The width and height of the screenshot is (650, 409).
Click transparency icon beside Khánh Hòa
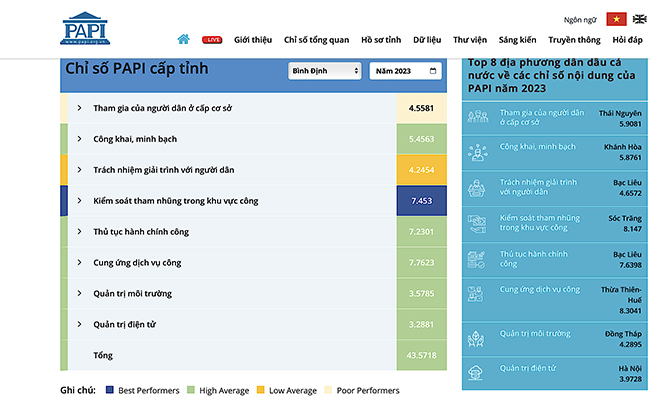tap(478, 152)
